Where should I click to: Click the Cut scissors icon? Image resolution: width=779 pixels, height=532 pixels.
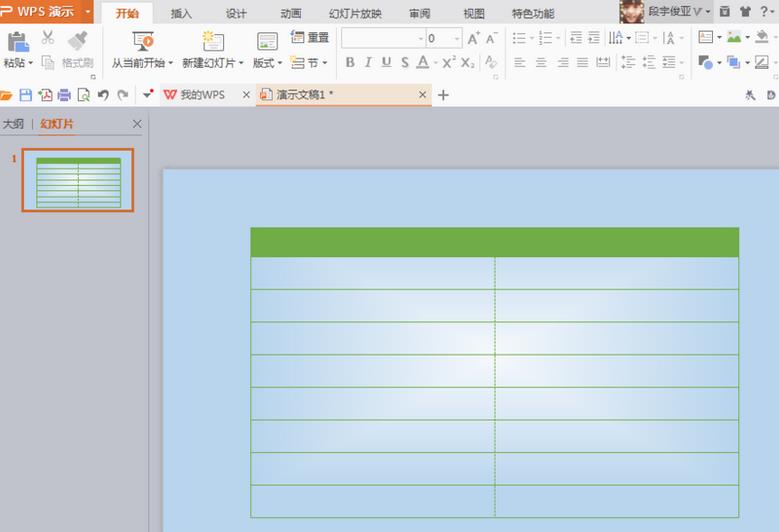[48, 37]
